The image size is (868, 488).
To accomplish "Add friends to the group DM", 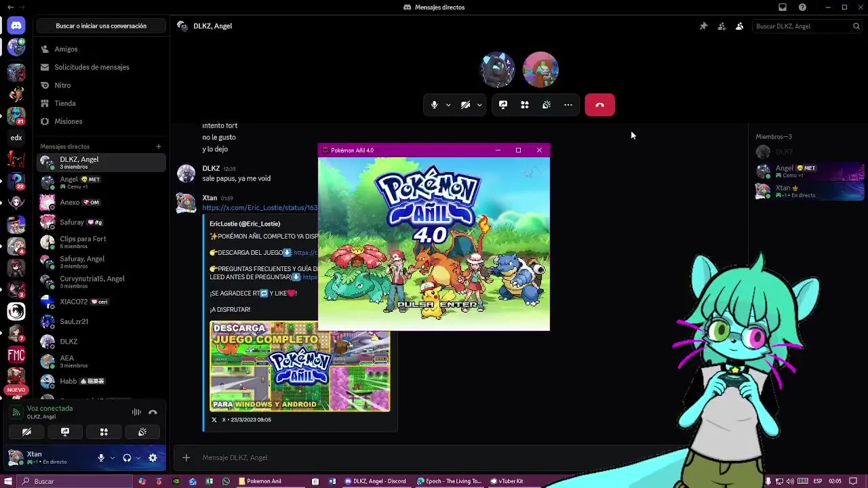I will point(722,26).
